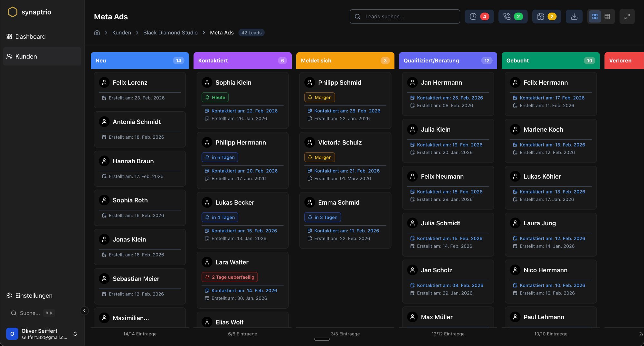This screenshot has height=346, width=644.
Task: Click the download export icon
Action: point(574,16)
